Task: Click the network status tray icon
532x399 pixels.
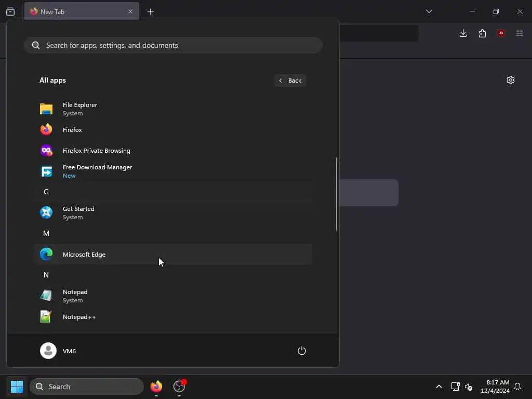Action: pos(455,387)
